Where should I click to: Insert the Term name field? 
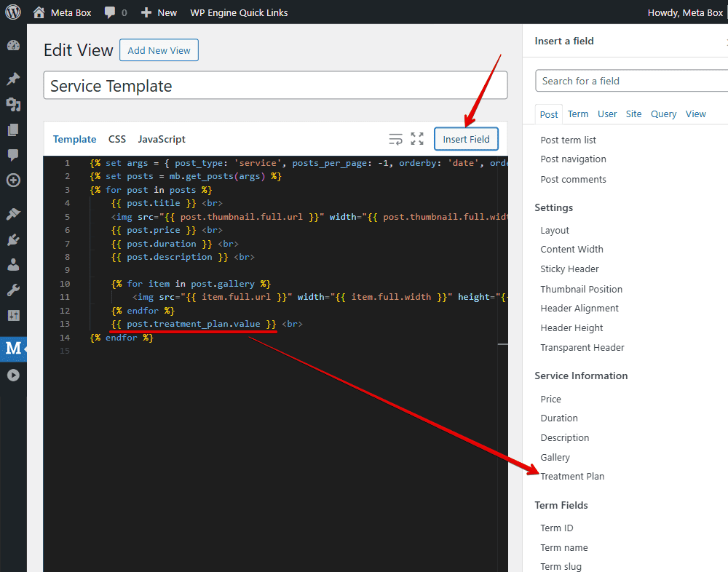(x=564, y=547)
